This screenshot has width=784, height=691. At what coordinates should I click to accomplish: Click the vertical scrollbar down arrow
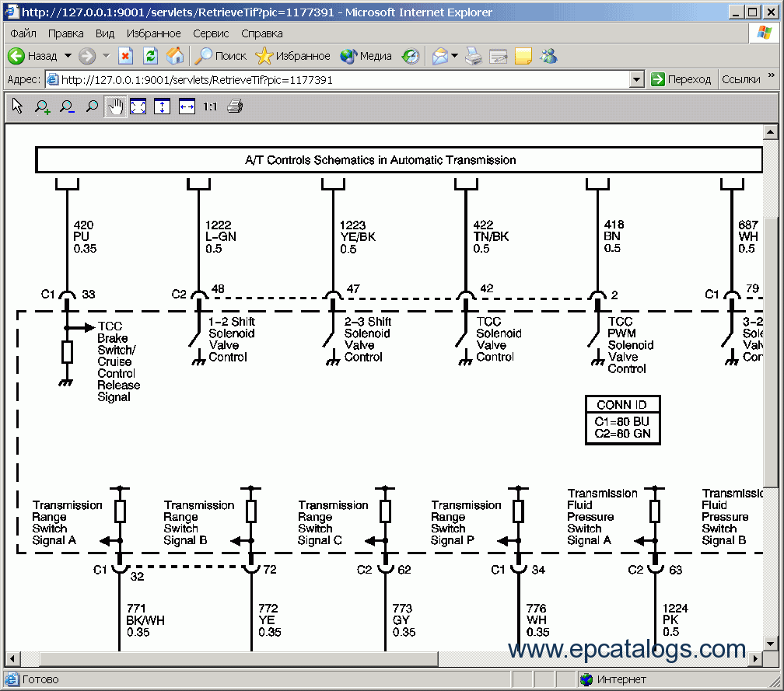click(771, 644)
